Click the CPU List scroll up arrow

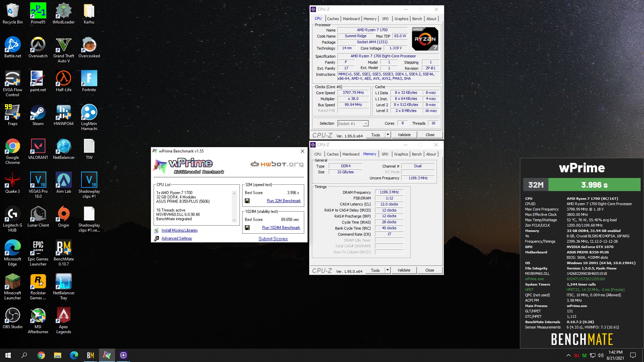point(234,193)
